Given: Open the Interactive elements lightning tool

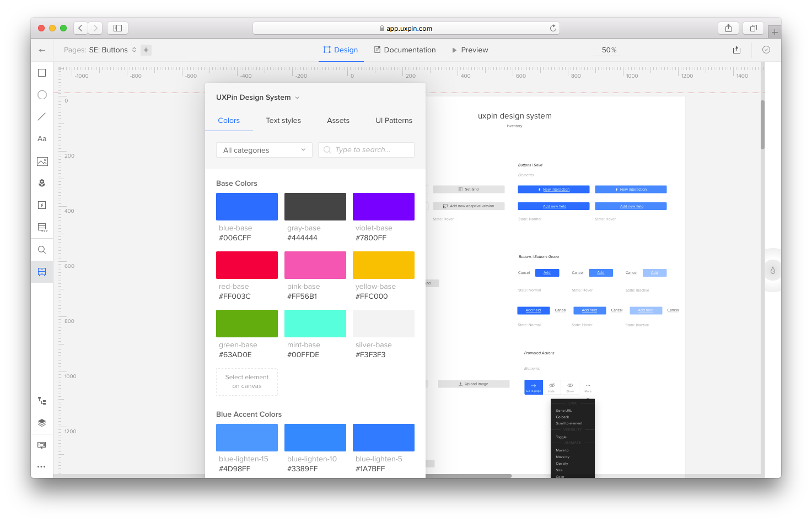Looking at the screenshot, I should tap(42, 205).
